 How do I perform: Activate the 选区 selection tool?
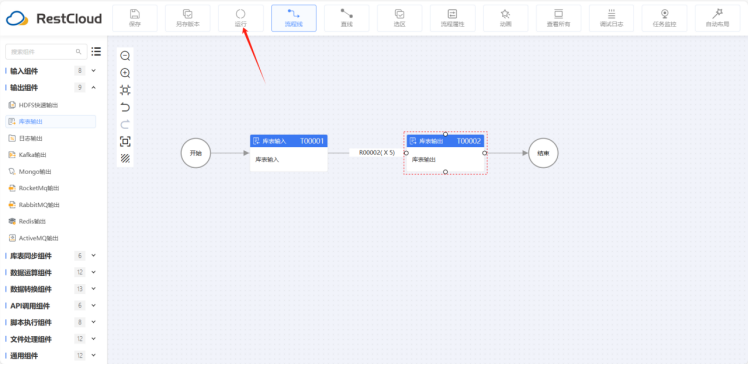pos(400,18)
